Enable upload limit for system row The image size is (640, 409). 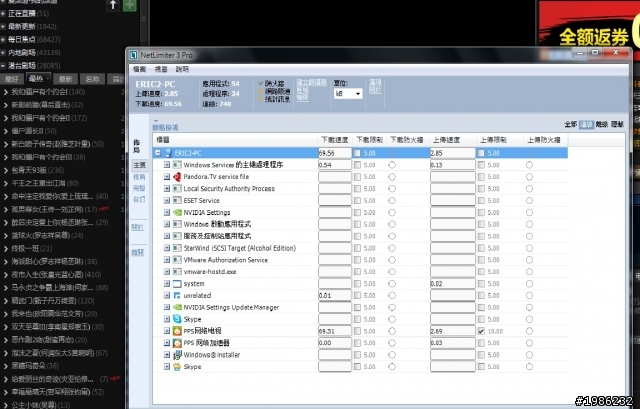pos(481,283)
